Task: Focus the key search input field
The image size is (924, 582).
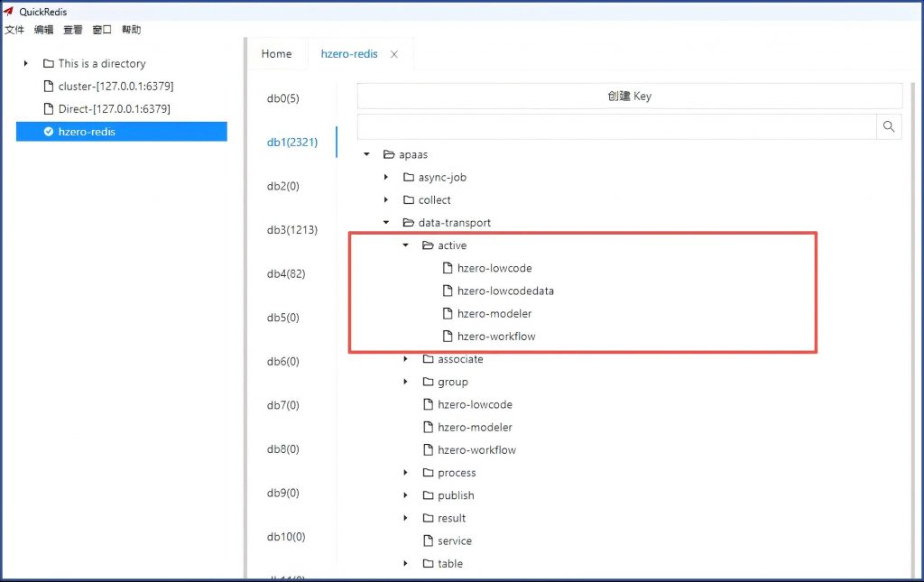Action: (x=616, y=126)
